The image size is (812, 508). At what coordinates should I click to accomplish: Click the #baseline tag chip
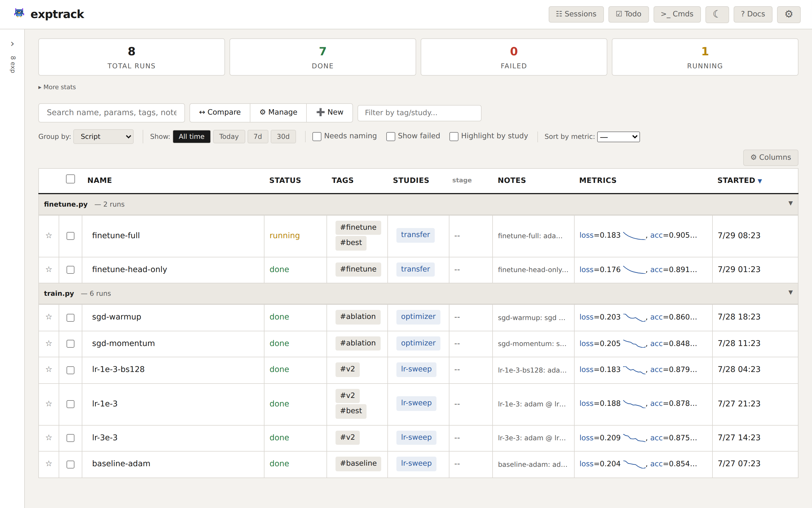(x=358, y=464)
